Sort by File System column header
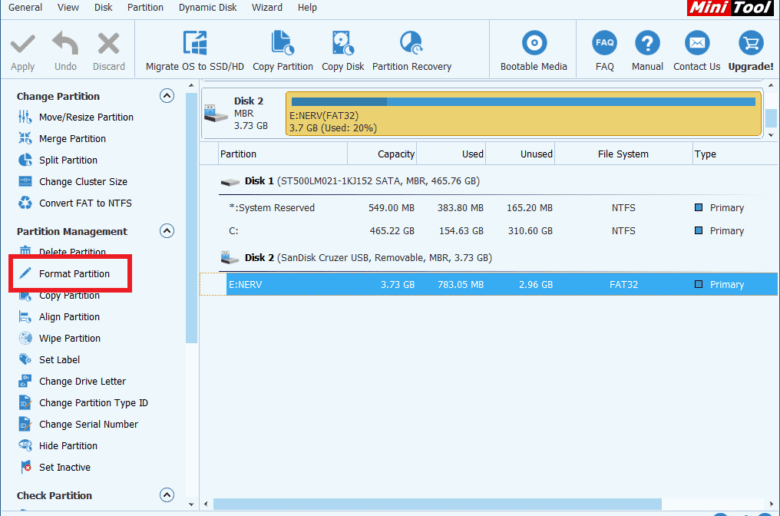Screen dimensions: 780x516 623,154
